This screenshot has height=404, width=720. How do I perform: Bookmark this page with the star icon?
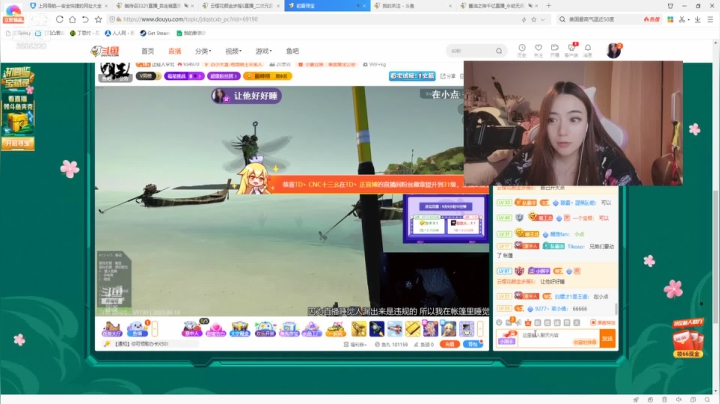click(x=98, y=19)
